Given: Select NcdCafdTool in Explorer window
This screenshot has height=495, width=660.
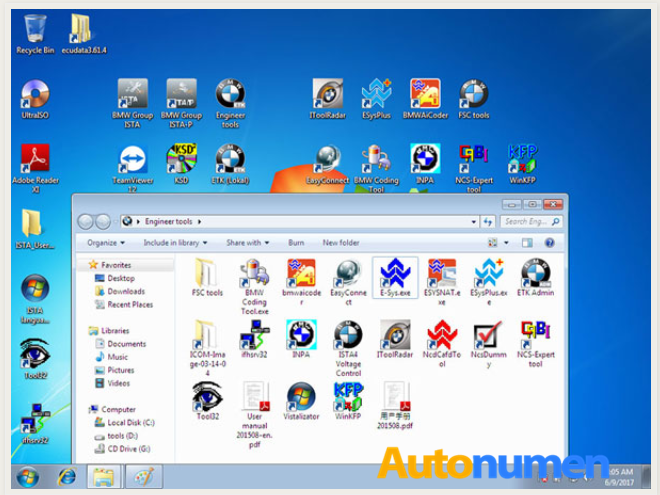Looking at the screenshot, I should coord(442,344).
